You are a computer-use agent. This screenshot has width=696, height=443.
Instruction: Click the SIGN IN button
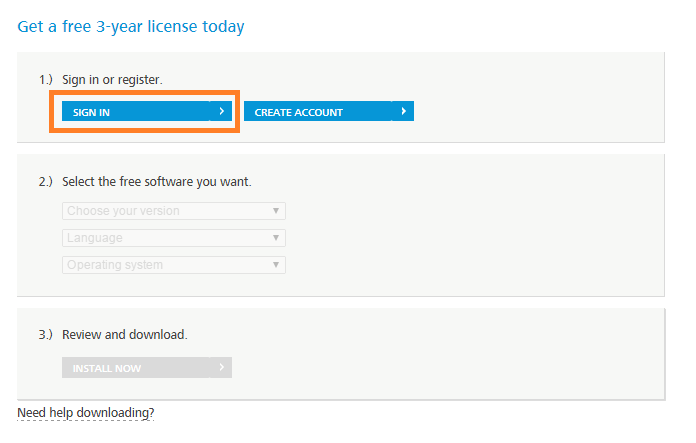147,111
